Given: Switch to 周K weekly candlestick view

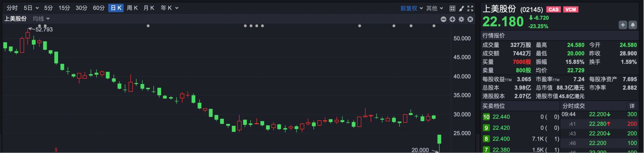Looking at the screenshot, I should click(132, 8).
